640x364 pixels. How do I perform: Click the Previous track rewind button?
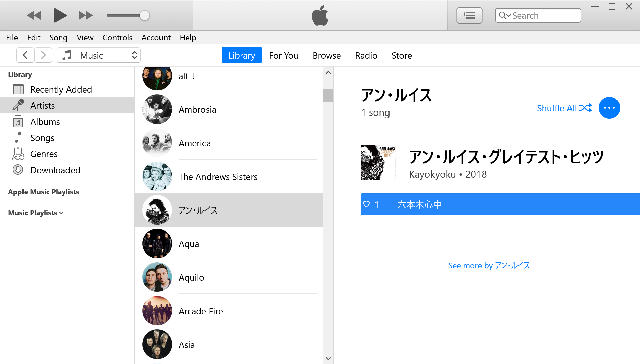coord(34,15)
